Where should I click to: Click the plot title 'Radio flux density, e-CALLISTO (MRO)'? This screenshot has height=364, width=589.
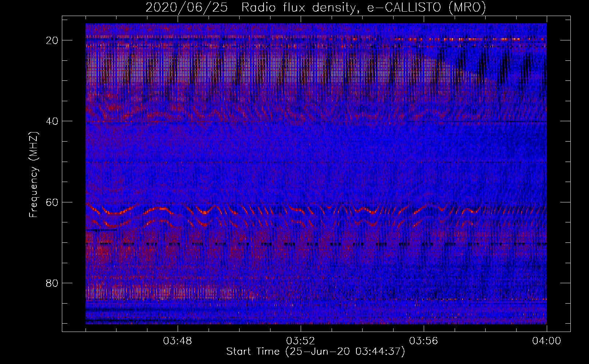(363, 8)
